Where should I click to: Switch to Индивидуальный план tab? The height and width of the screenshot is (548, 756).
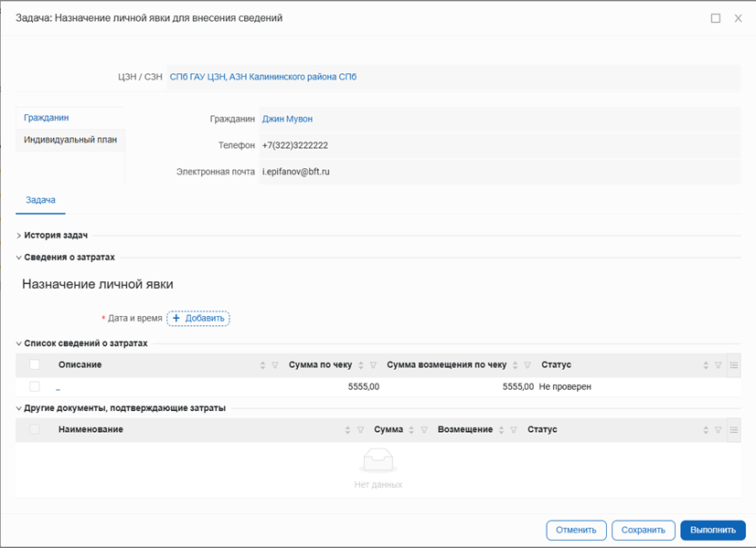[70, 140]
